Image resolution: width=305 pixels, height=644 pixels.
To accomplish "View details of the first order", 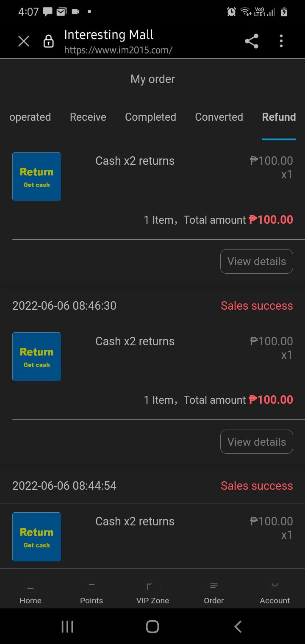I will click(257, 261).
